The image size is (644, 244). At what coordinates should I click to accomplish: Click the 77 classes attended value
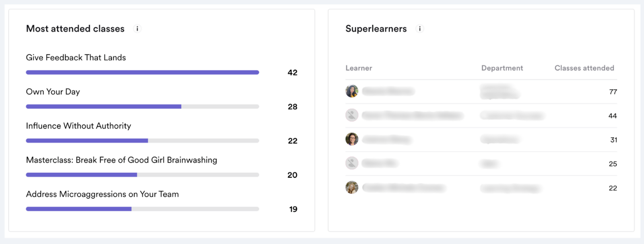[x=613, y=92]
